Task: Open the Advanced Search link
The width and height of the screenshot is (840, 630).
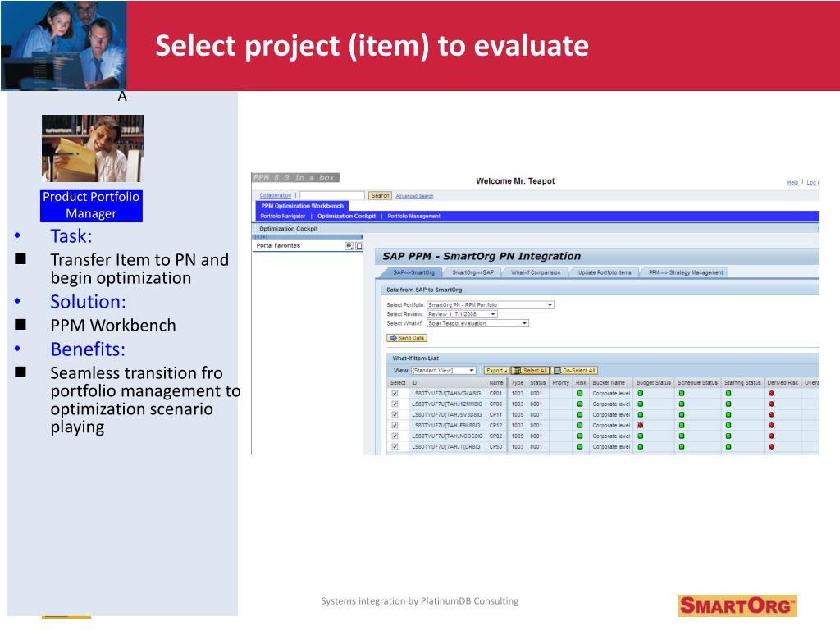Action: click(414, 196)
